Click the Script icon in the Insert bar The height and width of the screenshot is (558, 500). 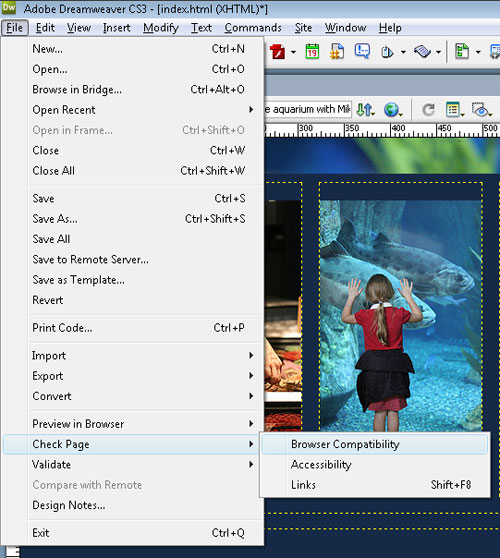(422, 52)
